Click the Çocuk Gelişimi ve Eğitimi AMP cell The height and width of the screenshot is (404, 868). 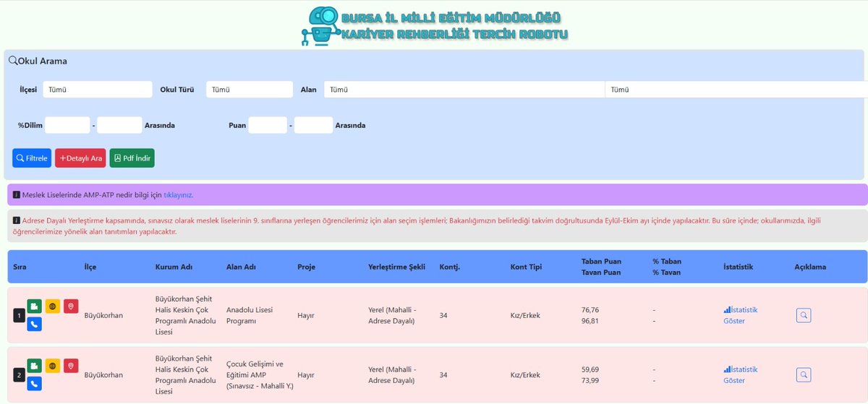(x=260, y=375)
